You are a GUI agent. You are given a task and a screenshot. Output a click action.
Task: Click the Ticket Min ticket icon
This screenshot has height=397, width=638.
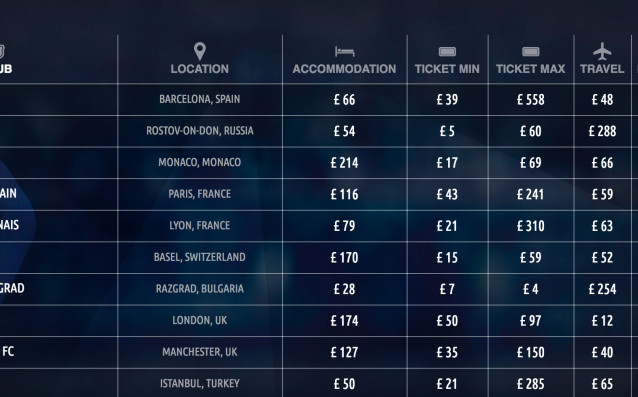tap(447, 52)
